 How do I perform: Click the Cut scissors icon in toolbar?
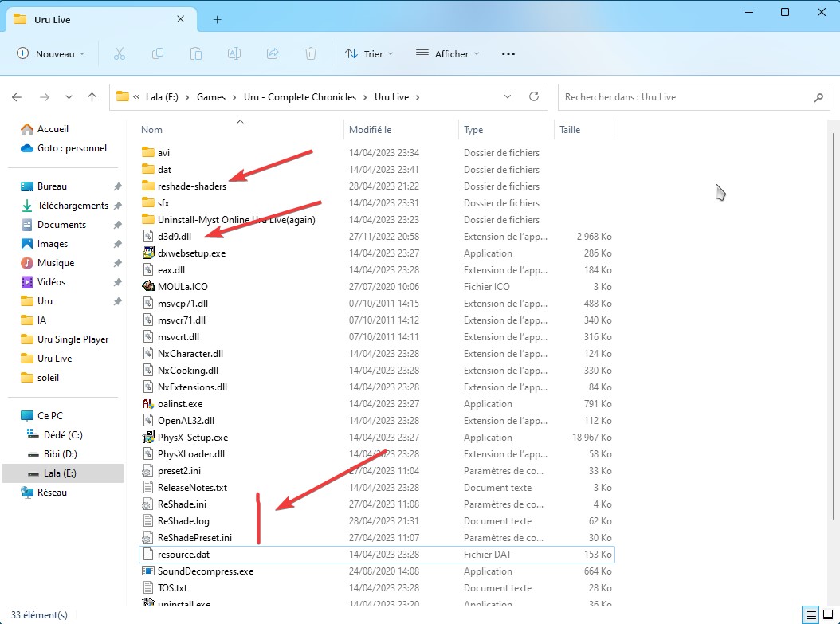120,53
